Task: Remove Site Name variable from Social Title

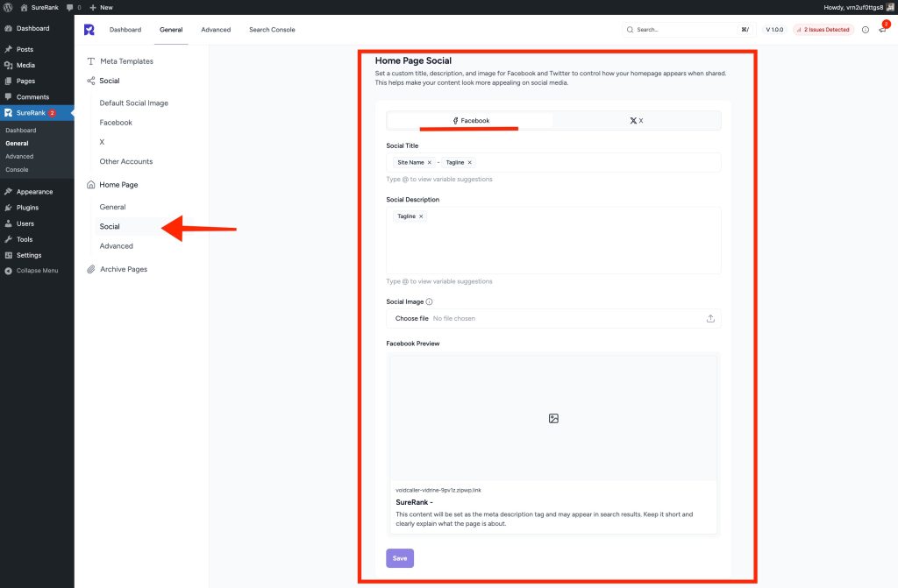Action: pos(430,163)
